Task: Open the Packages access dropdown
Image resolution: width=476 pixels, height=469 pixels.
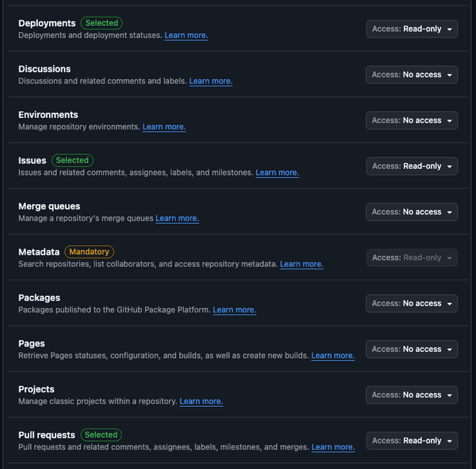Action: [x=412, y=304]
